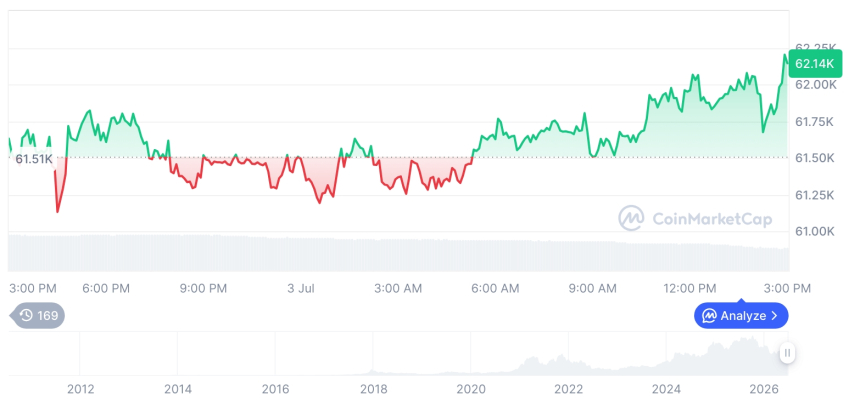Click the CoinMarketCap watermark text
The image size is (860, 401).
[712, 219]
